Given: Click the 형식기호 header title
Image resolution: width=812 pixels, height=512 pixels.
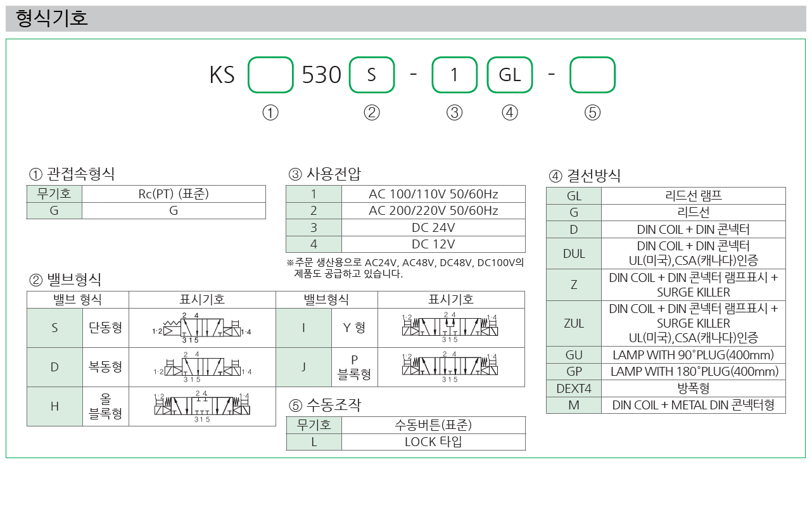Looking at the screenshot, I should [x=52, y=18].
